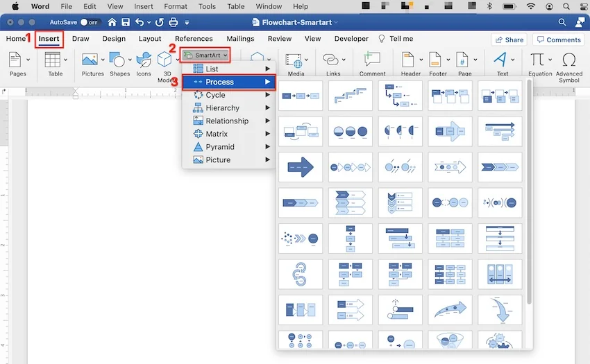The image size is (590, 364).
Task: Click the Bluetooth icon in menu bar
Action: 489,6
